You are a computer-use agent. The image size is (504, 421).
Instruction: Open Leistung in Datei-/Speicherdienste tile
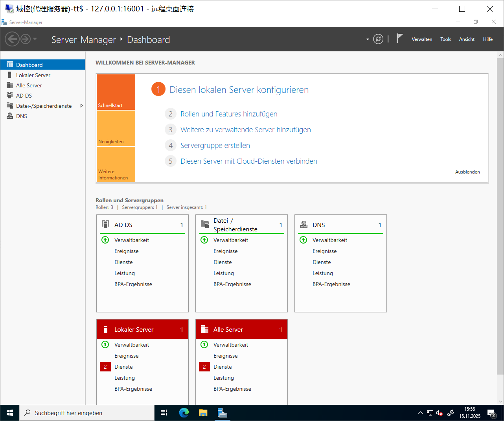224,273
